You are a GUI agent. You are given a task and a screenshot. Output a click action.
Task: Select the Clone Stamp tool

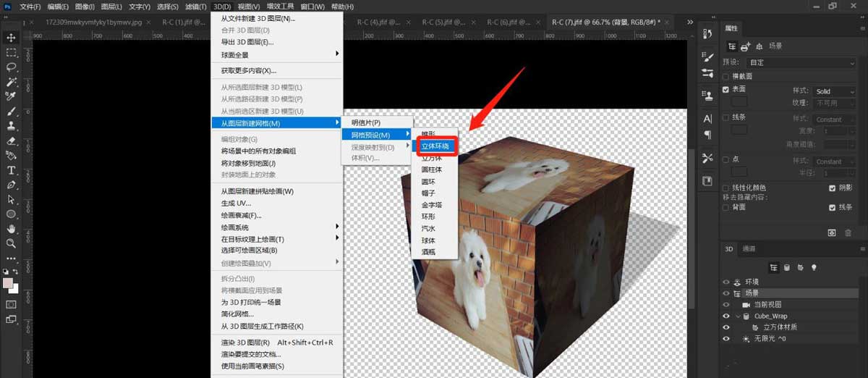(12, 126)
